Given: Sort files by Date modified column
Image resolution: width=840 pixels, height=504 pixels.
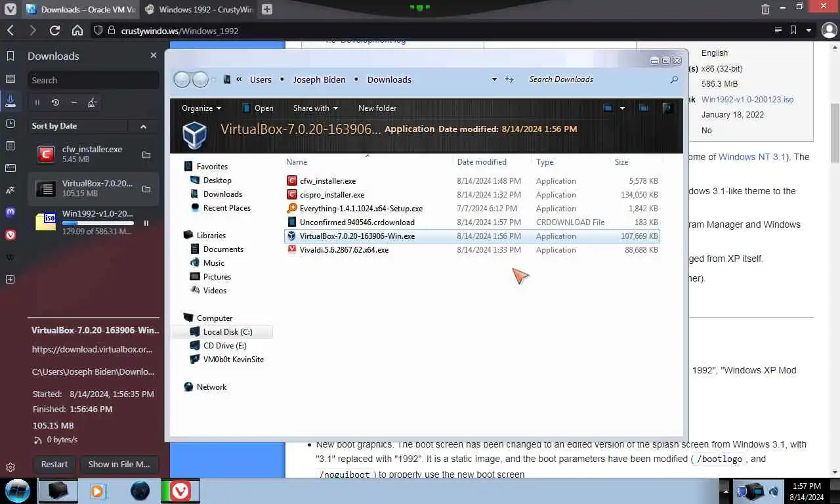Looking at the screenshot, I should (482, 161).
